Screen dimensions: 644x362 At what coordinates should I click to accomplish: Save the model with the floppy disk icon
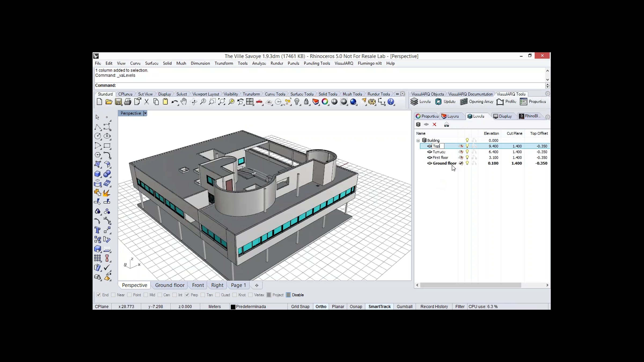[x=118, y=102]
